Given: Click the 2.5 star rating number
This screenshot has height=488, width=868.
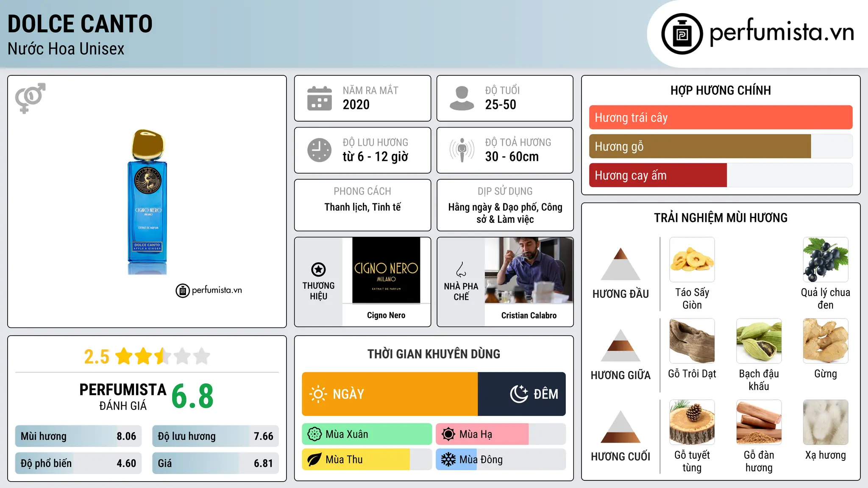Looking at the screenshot, I should click(97, 357).
